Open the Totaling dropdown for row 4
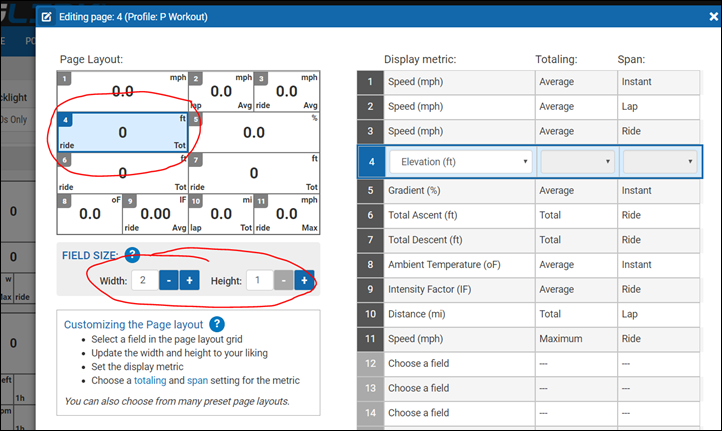Screen dimensions: 722x431 coord(576,161)
